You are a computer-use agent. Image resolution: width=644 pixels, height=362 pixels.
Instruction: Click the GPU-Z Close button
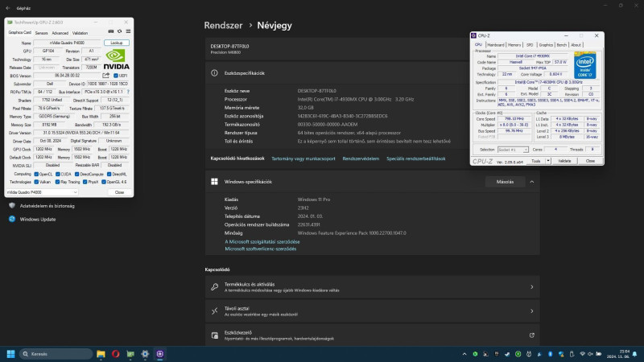119,192
